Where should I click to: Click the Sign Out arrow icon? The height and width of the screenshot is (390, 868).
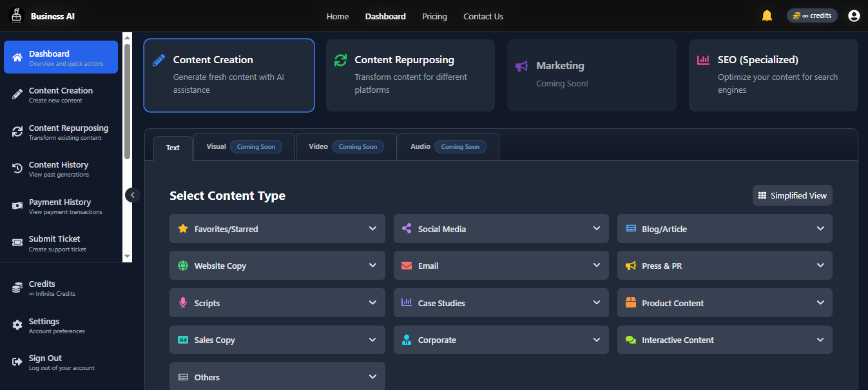tap(17, 362)
